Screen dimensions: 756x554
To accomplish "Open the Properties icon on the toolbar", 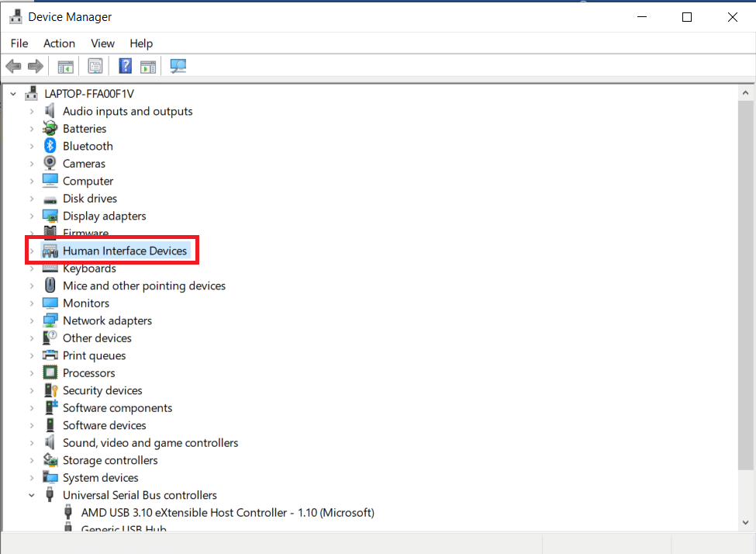I will coord(95,66).
